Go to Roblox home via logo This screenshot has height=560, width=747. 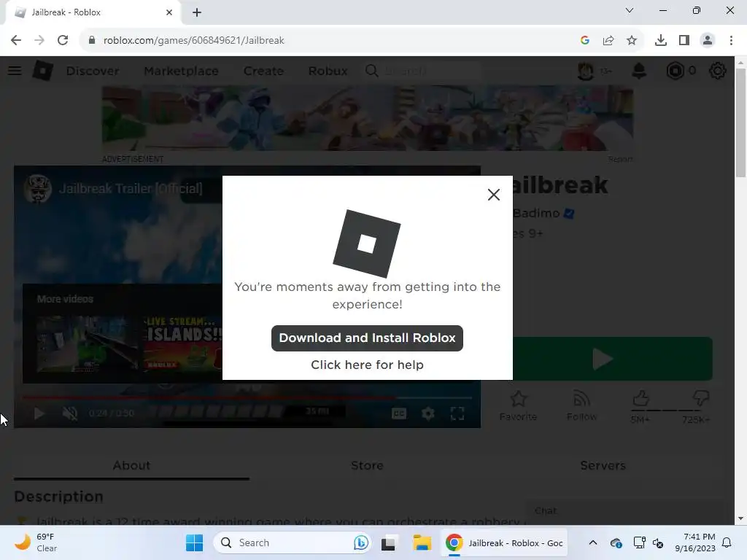point(43,71)
